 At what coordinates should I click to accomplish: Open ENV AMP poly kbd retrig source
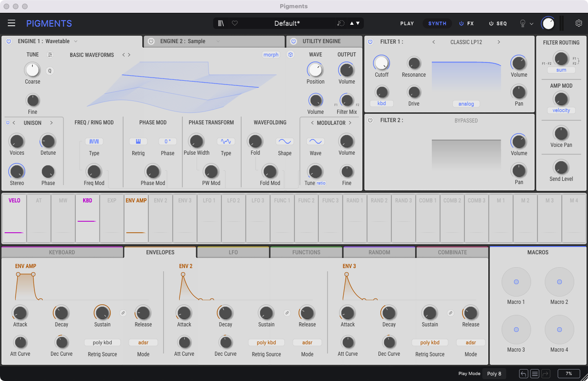tap(102, 342)
